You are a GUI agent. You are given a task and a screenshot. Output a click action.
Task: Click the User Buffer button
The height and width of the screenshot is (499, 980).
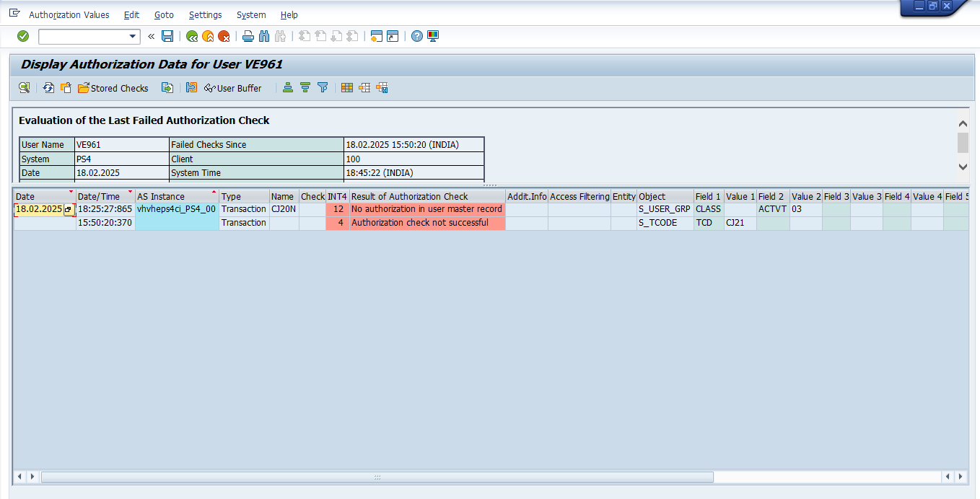pos(232,88)
